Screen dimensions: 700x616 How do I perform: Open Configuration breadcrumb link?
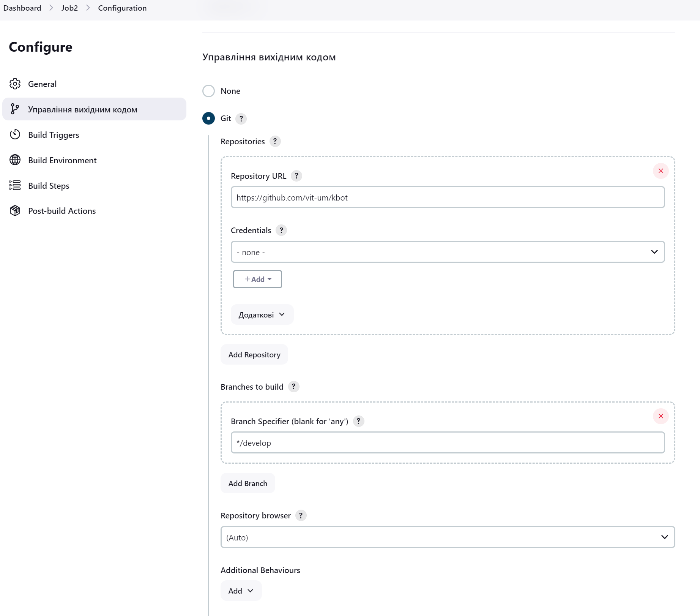(122, 8)
